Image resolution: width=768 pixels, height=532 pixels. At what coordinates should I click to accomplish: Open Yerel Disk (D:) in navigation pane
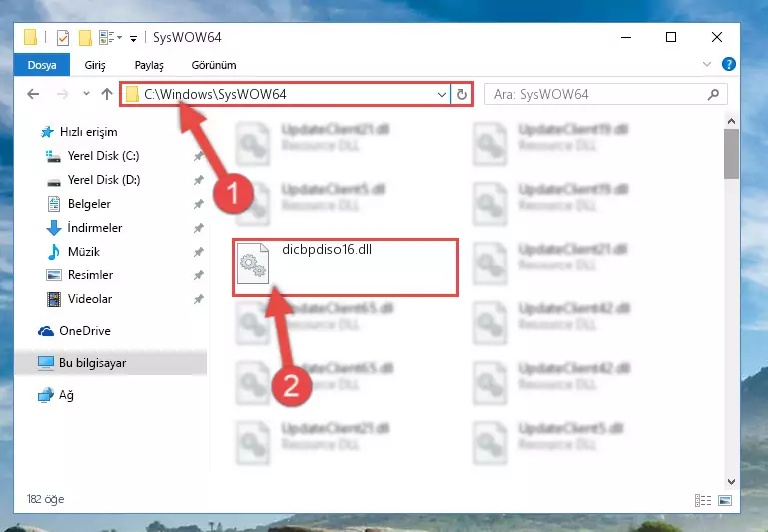(104, 180)
